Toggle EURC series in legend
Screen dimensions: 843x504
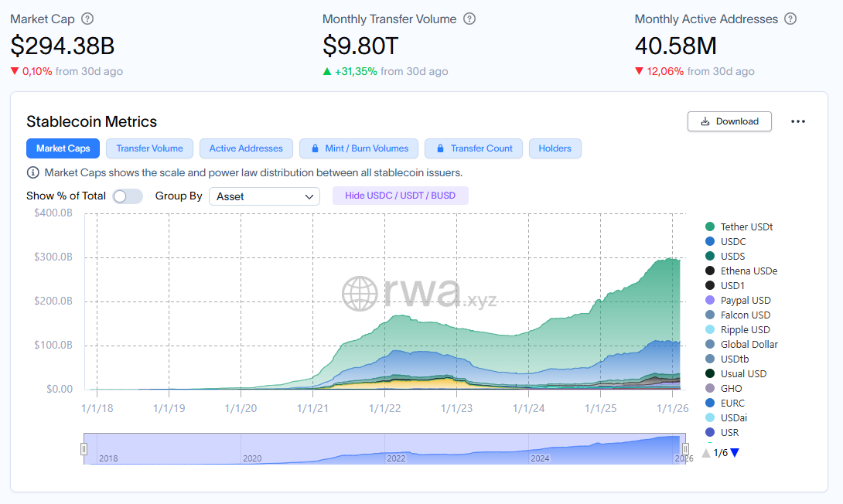pyautogui.click(x=725, y=403)
